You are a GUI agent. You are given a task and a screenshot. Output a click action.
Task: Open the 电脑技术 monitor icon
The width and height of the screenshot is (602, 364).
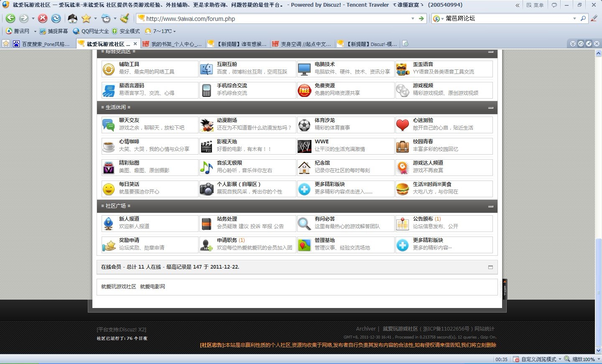coord(304,69)
